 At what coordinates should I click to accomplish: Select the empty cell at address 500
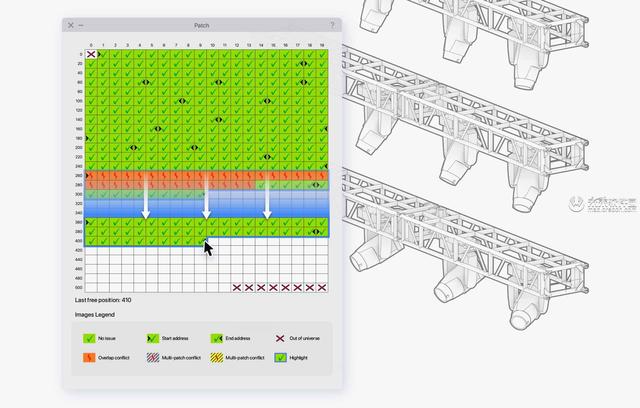coord(91,288)
